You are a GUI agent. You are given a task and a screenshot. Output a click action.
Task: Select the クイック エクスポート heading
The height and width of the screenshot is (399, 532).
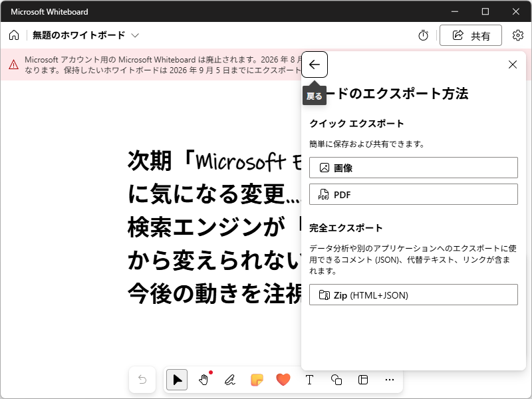click(356, 124)
